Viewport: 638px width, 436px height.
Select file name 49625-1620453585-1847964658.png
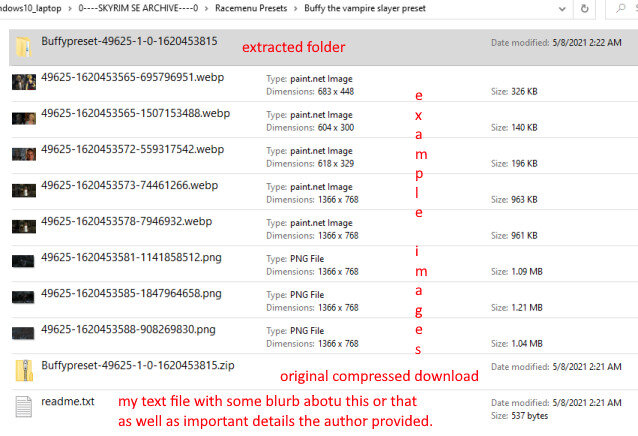131,294
